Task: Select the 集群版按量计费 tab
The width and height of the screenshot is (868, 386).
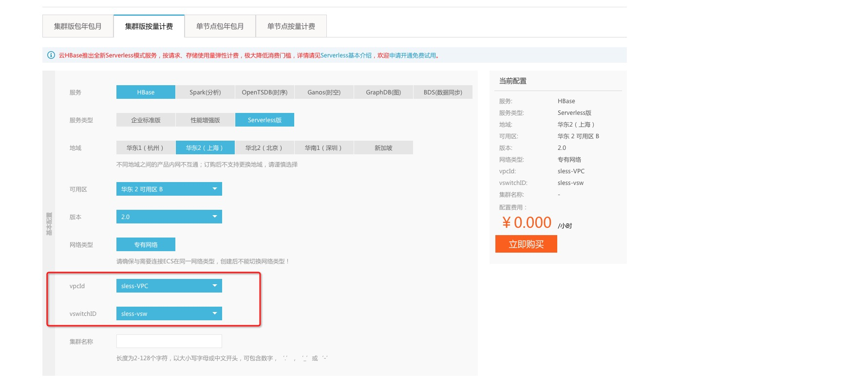Action: [149, 26]
